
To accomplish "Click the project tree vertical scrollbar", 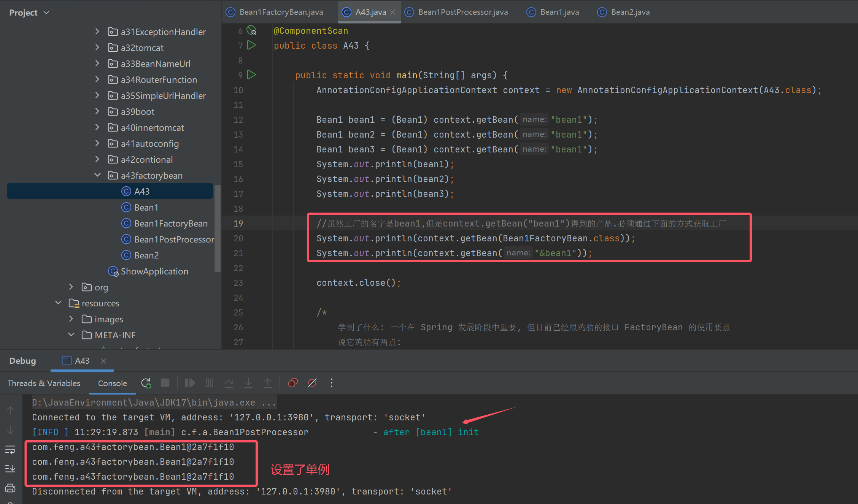I will pyautogui.click(x=218, y=228).
